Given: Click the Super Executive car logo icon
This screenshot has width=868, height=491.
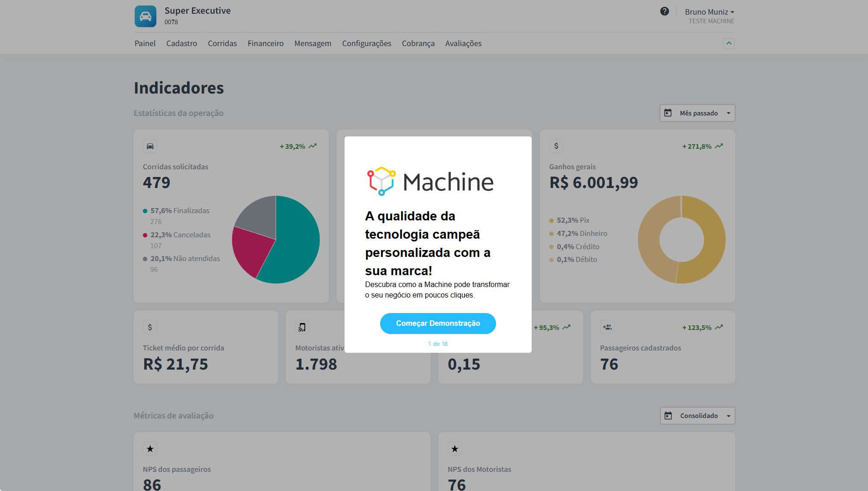Looking at the screenshot, I should (x=146, y=16).
